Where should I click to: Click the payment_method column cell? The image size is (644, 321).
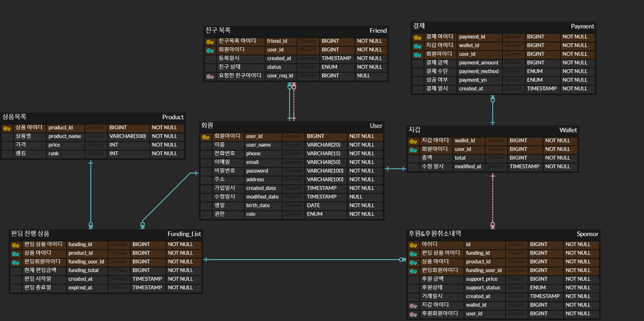(x=479, y=71)
